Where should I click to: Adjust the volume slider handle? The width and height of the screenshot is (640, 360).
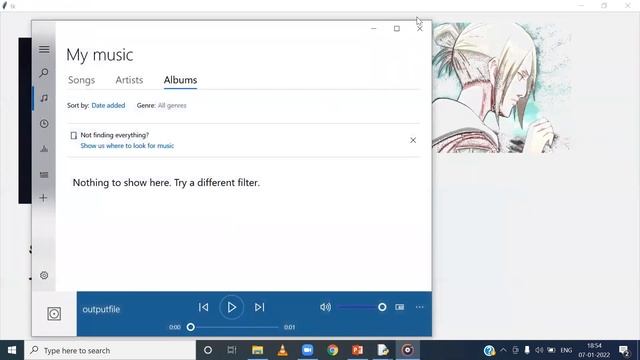tap(382, 307)
